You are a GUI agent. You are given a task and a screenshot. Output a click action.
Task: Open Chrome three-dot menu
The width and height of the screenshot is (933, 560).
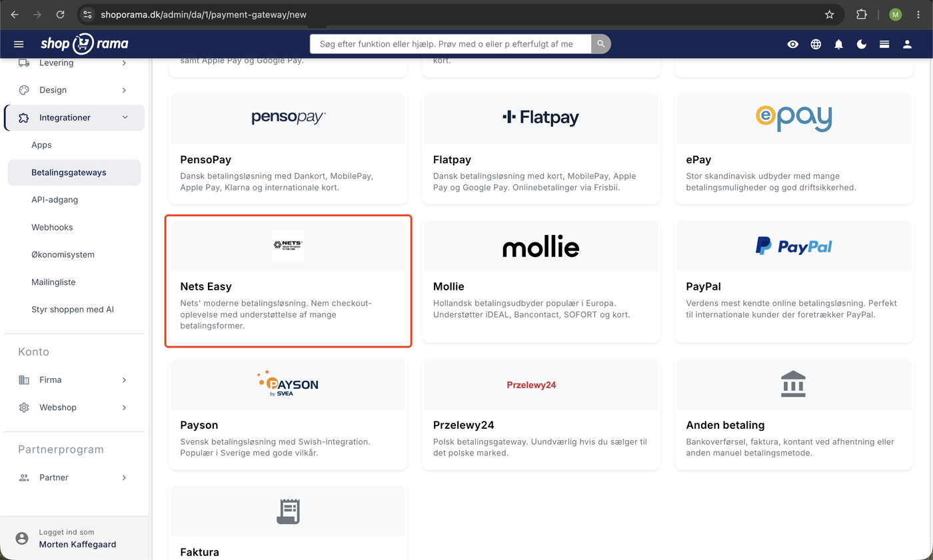[x=918, y=14]
